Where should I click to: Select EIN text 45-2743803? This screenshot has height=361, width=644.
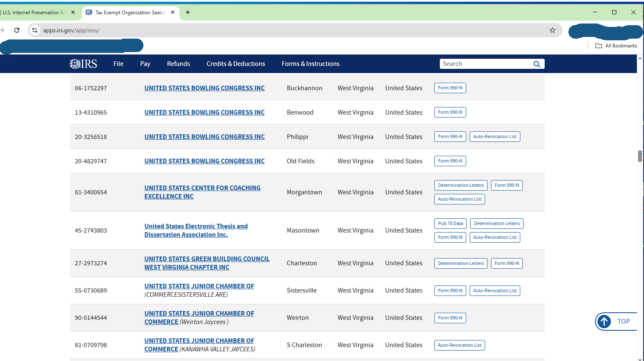(x=91, y=230)
